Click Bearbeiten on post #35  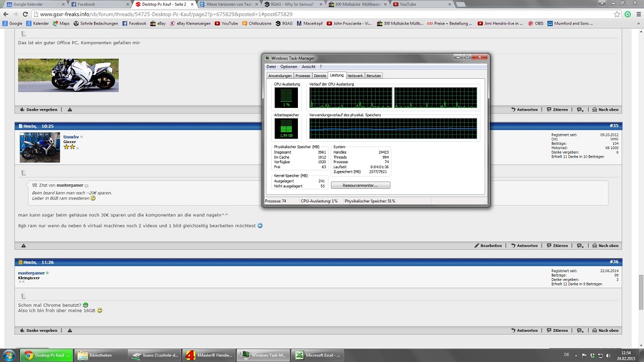(x=488, y=246)
